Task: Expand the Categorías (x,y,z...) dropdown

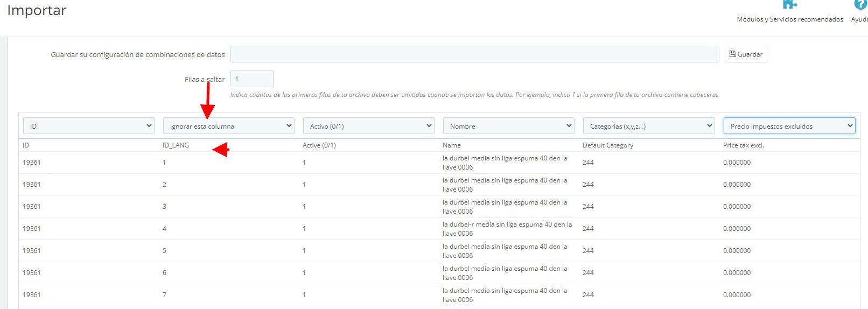Action: pos(649,126)
